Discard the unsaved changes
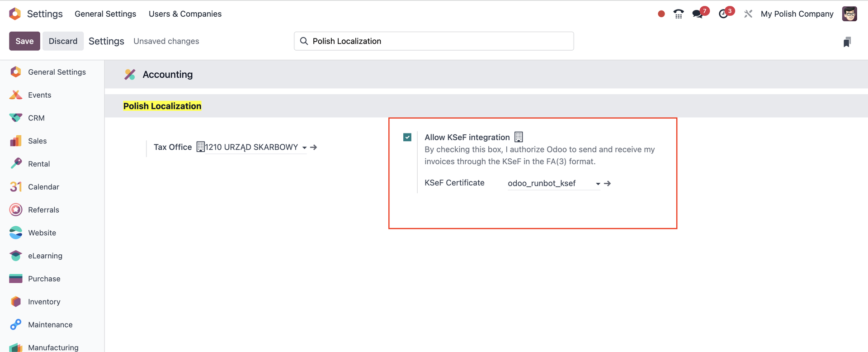This screenshot has height=352, width=868. click(x=63, y=41)
